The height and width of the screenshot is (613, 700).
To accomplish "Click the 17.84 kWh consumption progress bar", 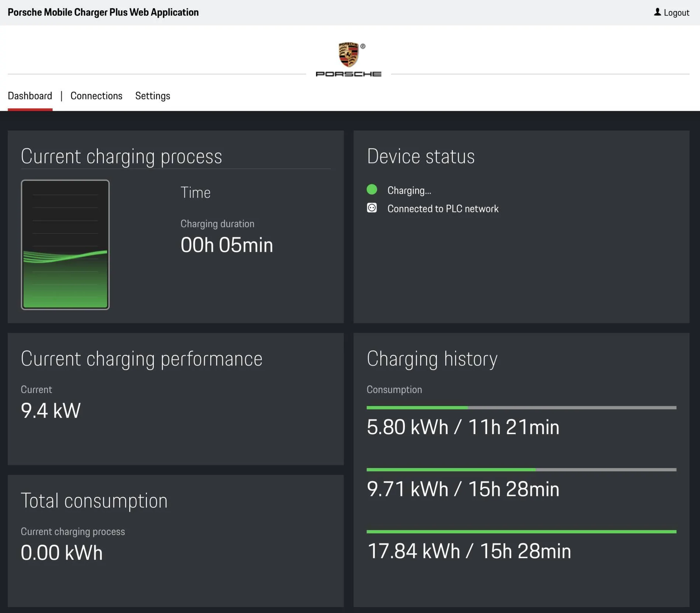I will pyautogui.click(x=521, y=532).
